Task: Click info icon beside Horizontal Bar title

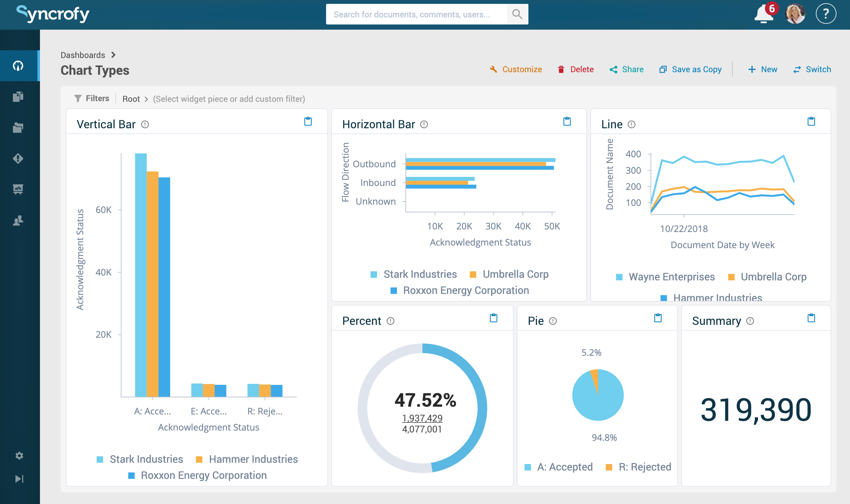Action: pos(424,125)
